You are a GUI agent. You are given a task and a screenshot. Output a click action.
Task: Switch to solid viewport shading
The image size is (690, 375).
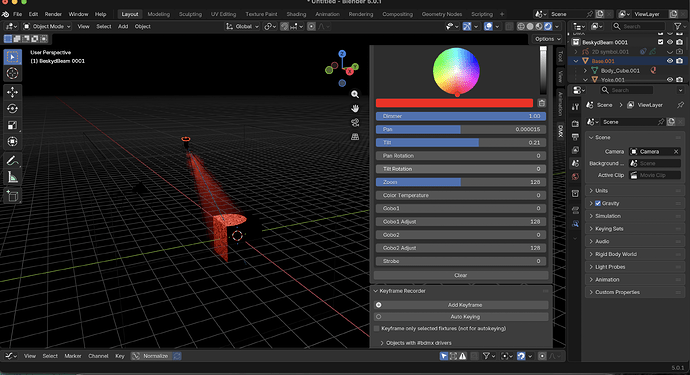[x=530, y=26]
